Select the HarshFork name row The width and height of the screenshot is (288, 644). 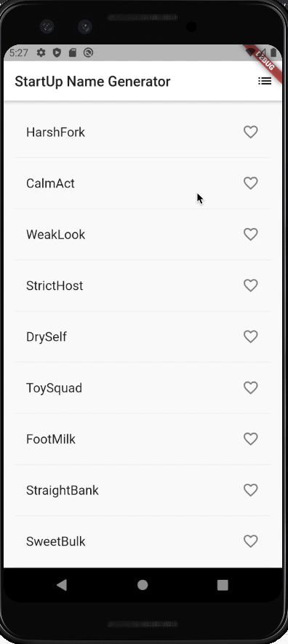(143, 132)
